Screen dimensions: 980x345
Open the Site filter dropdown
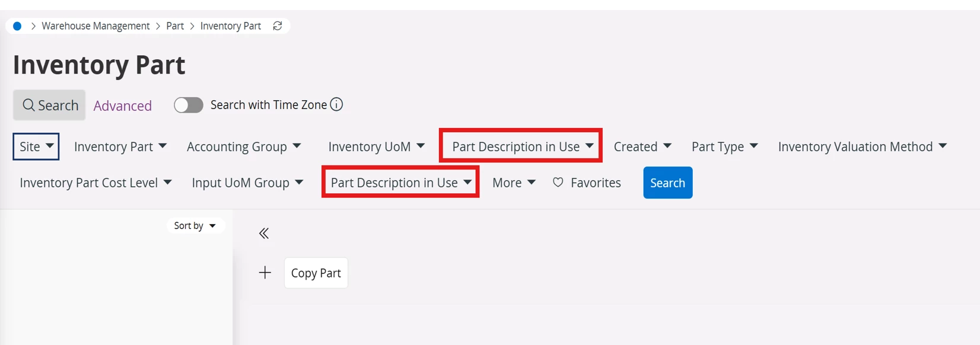click(x=36, y=146)
